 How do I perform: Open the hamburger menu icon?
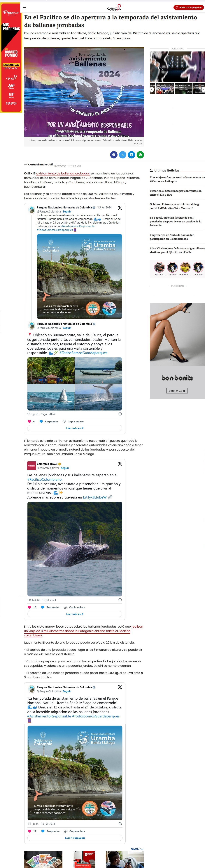pyautogui.click(x=24, y=7)
